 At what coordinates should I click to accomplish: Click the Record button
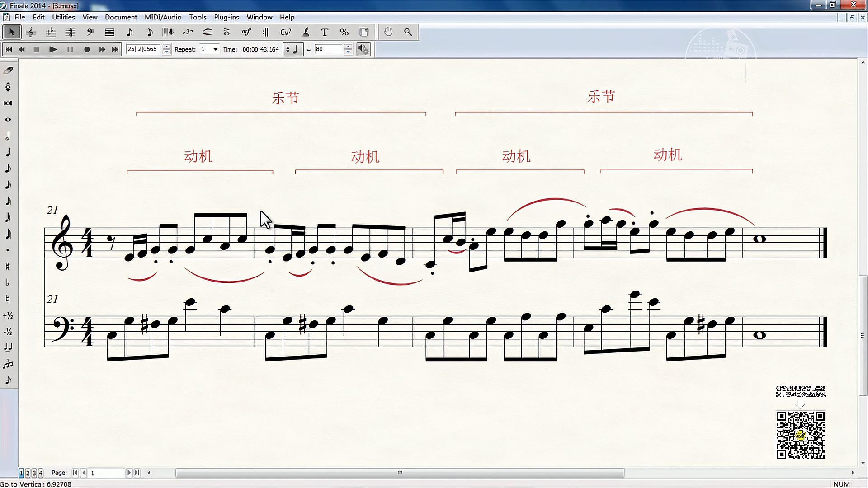pyautogui.click(x=86, y=49)
